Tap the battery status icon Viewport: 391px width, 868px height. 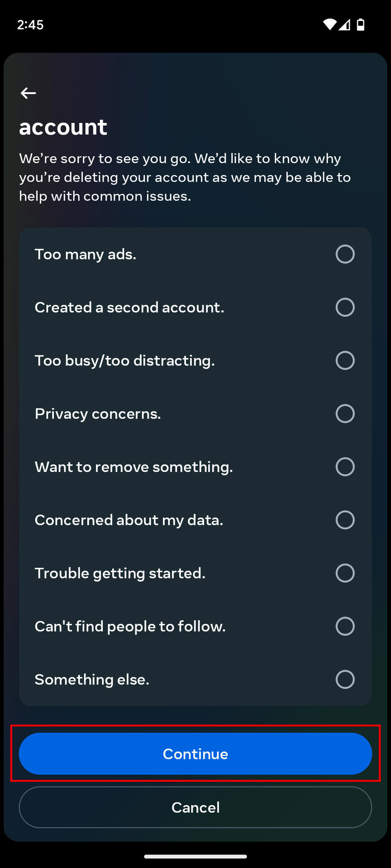pyautogui.click(x=361, y=24)
